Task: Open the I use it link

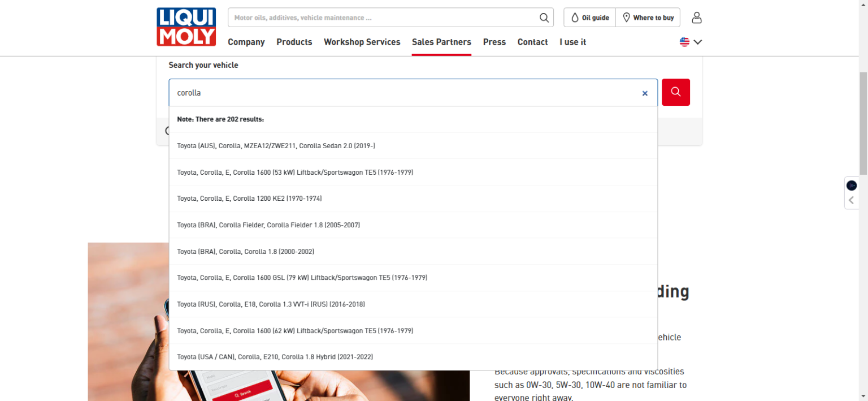Action: click(572, 42)
